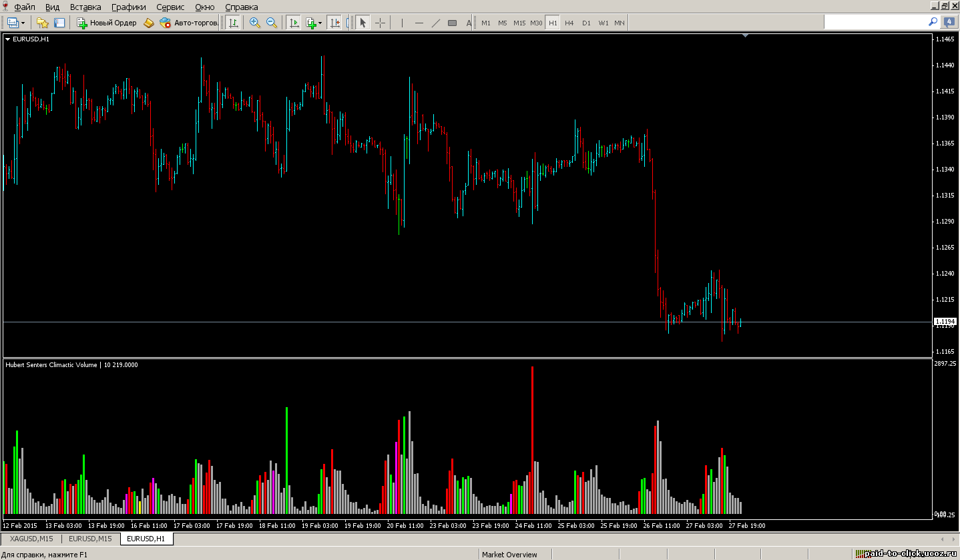Click the Hubert Senters Climactic Volume label
The height and width of the screenshot is (560, 960).
pyautogui.click(x=52, y=365)
